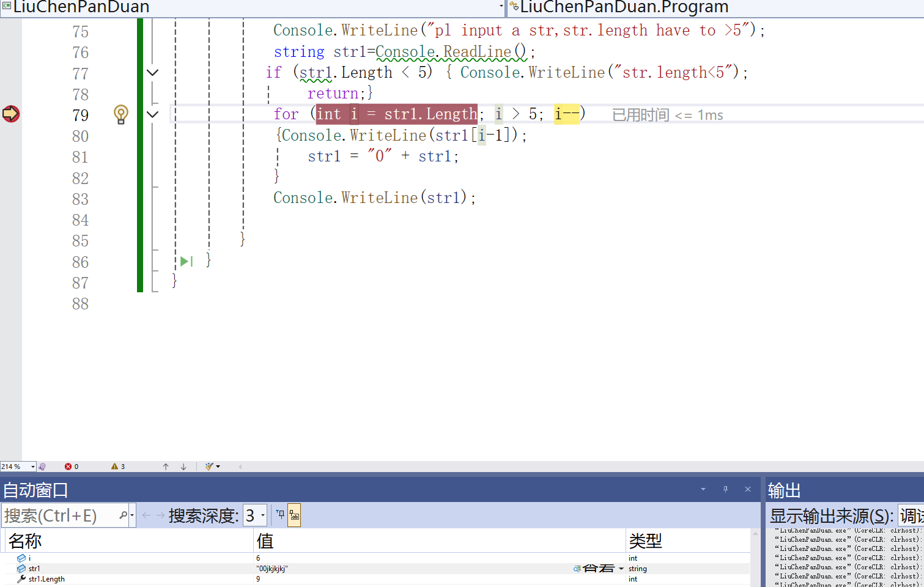Collapse the if block at line 77
This screenshot has height=587, width=924.
[x=153, y=73]
